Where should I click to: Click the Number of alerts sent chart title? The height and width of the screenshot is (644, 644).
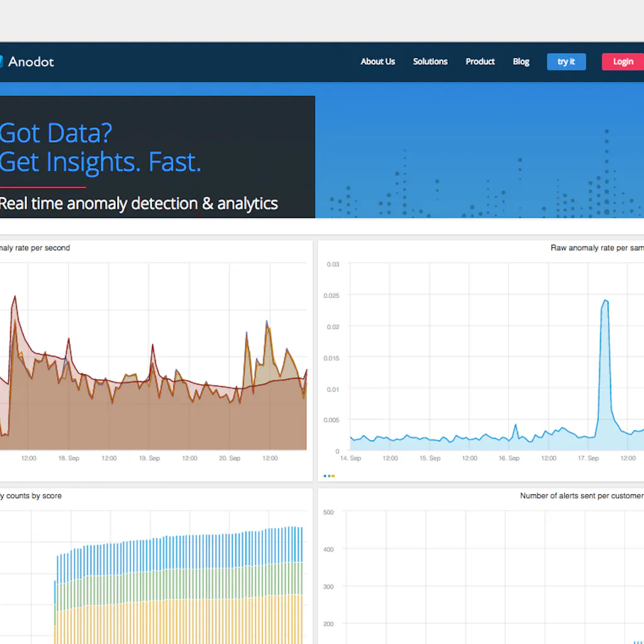(x=581, y=496)
